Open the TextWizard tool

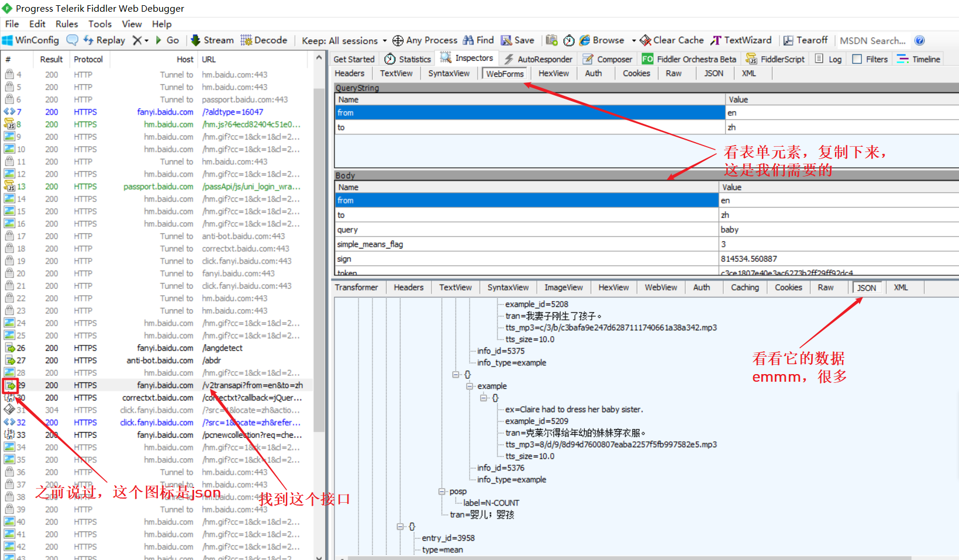pos(741,40)
